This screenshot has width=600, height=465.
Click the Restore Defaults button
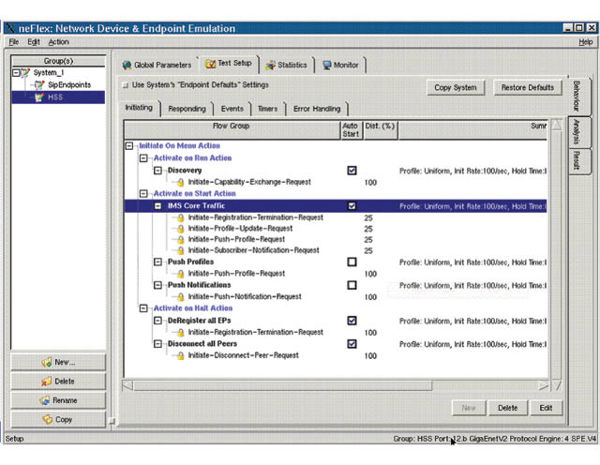528,88
